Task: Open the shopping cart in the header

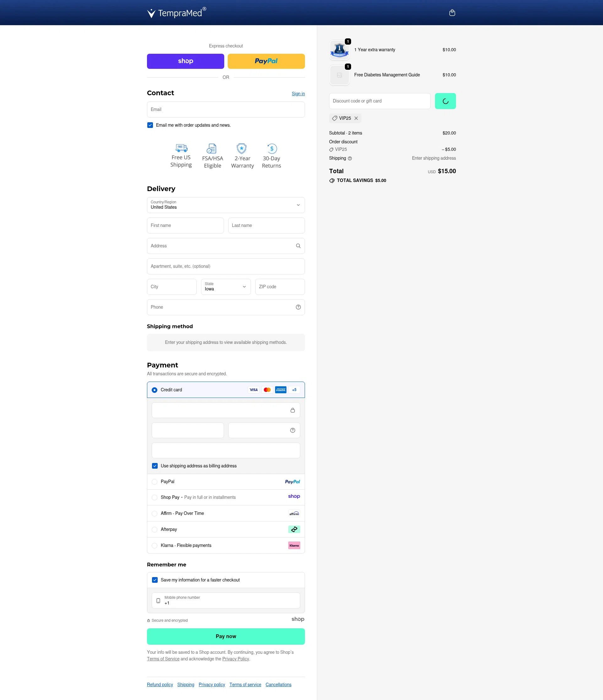Action: tap(452, 13)
